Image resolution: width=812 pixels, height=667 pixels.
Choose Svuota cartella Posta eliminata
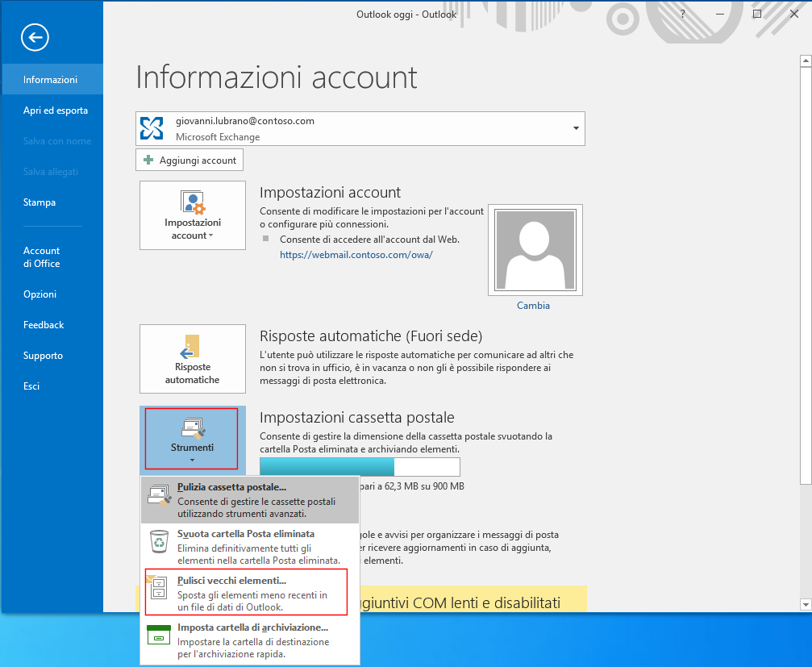click(250, 546)
